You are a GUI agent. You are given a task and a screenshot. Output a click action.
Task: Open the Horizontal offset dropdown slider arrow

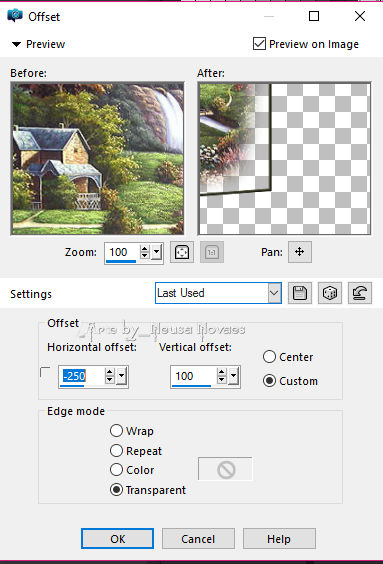121,376
